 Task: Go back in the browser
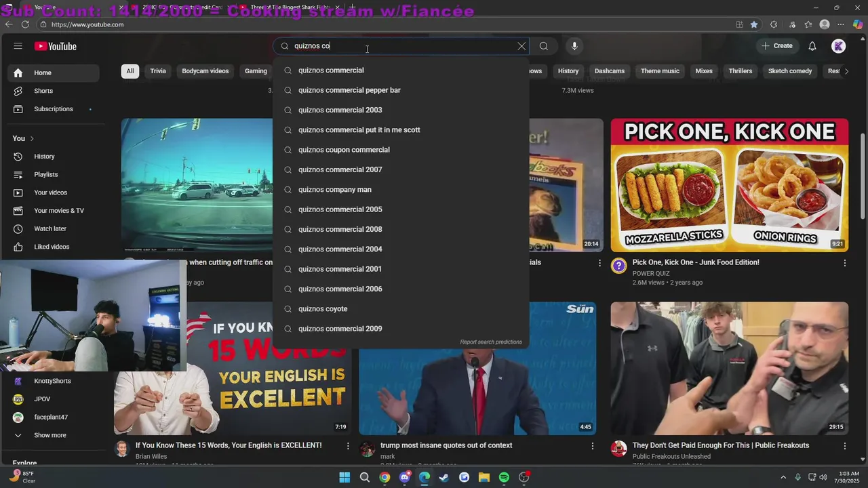[x=9, y=24]
